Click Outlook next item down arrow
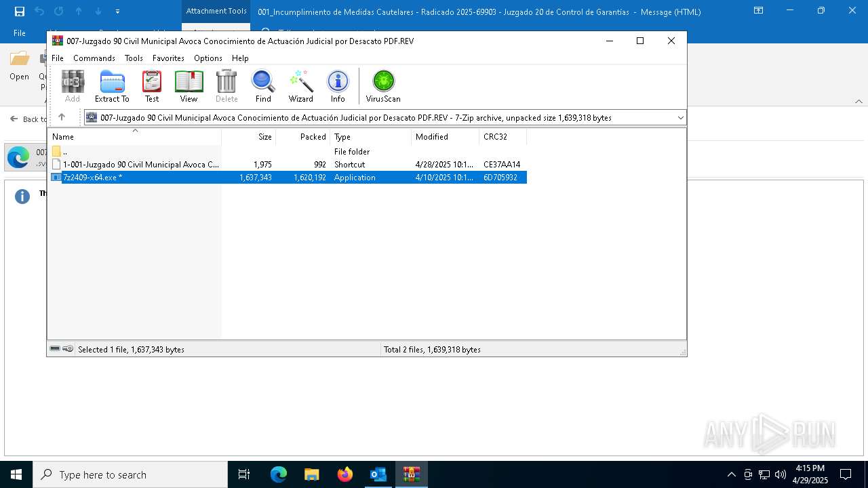Viewport: 868px width, 488px height. [98, 12]
